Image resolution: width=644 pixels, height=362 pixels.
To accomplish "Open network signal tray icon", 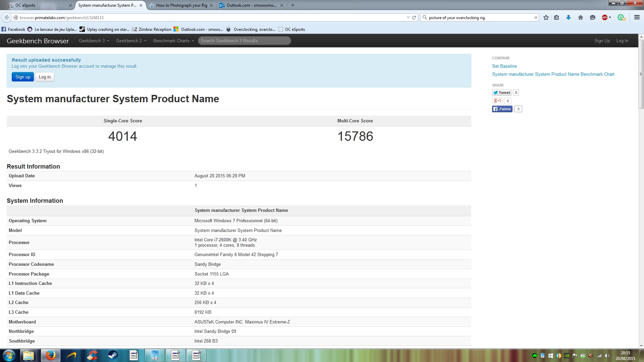I will 599,356.
